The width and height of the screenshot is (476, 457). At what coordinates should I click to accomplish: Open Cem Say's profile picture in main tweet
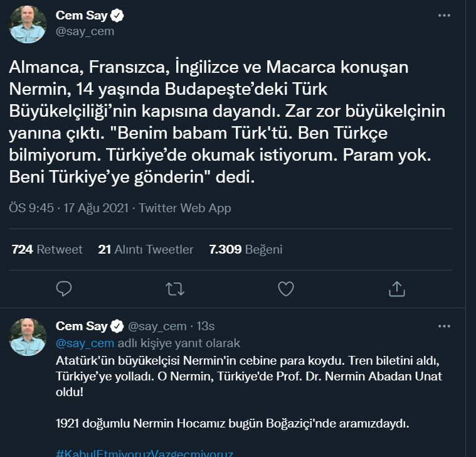(28, 24)
